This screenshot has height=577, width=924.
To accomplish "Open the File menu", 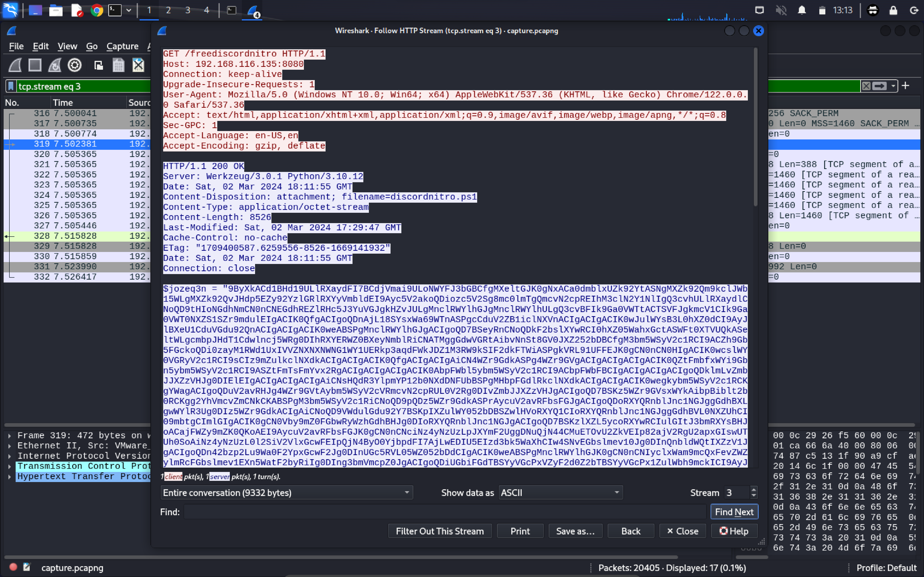I will coord(16,46).
